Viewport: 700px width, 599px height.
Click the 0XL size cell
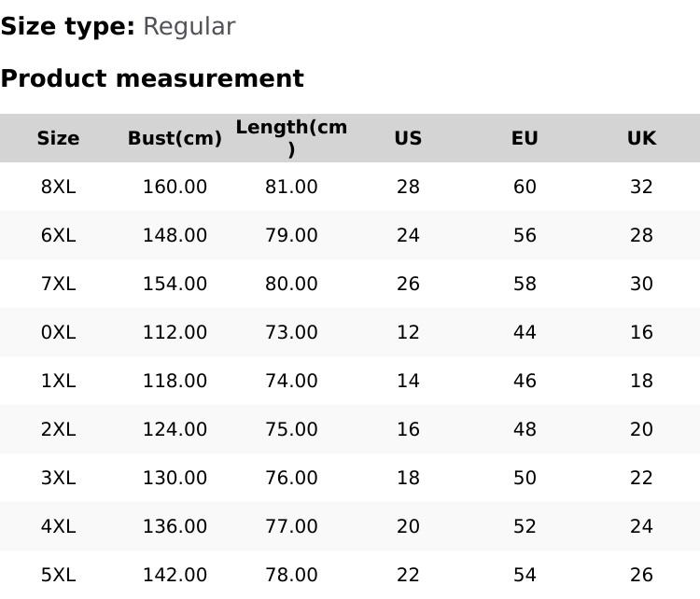[58, 332]
